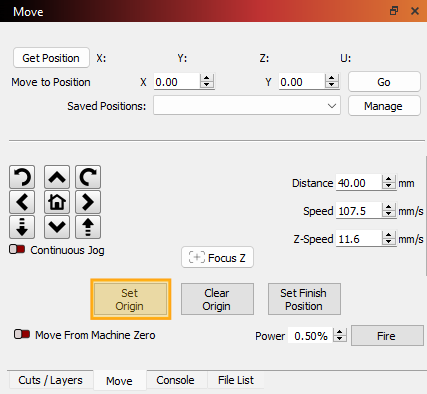This screenshot has width=427, height=394.
Task: Click the jog left arrow button
Action: tap(22, 202)
